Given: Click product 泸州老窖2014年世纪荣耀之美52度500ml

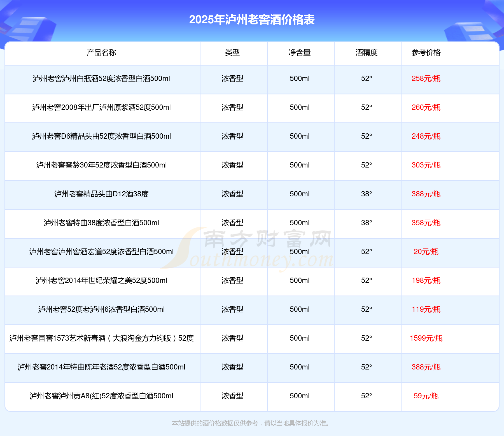Looking at the screenshot, I should tap(101, 281).
